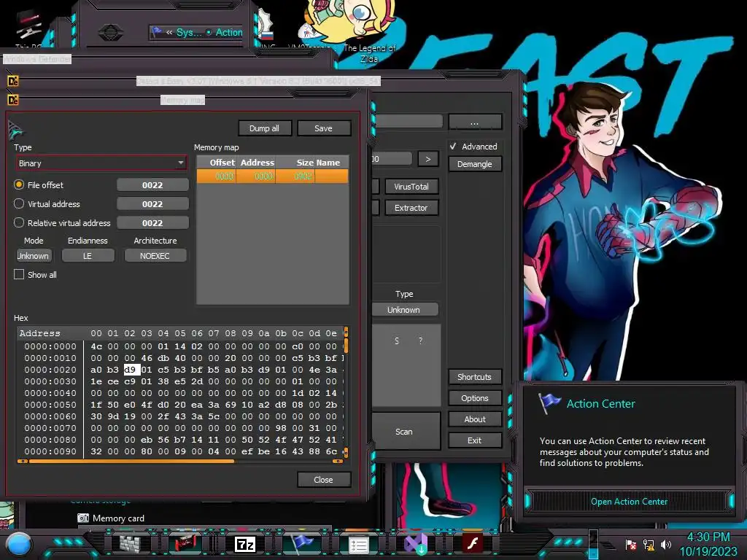
Task: Click the Memory card camera icon
Action: [x=83, y=518]
